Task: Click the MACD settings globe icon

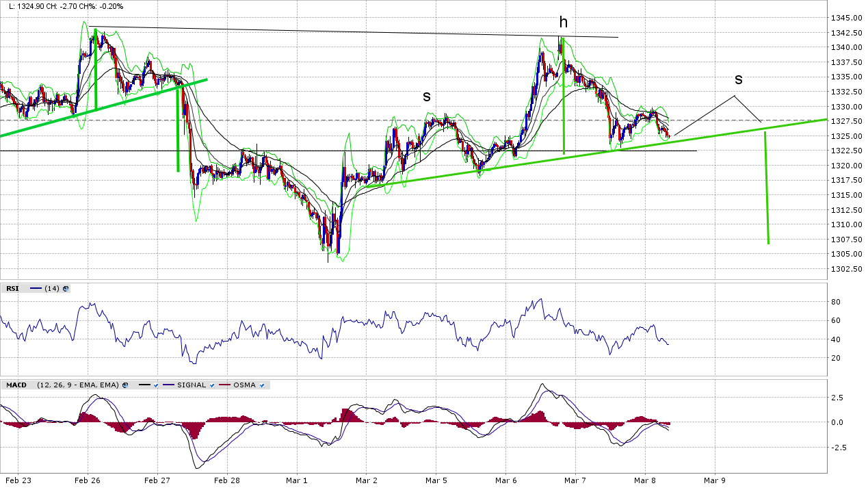Action: point(126,385)
